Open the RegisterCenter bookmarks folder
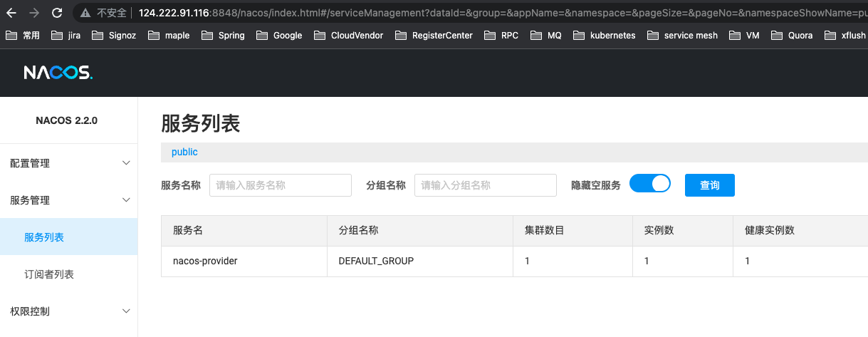 pyautogui.click(x=434, y=35)
